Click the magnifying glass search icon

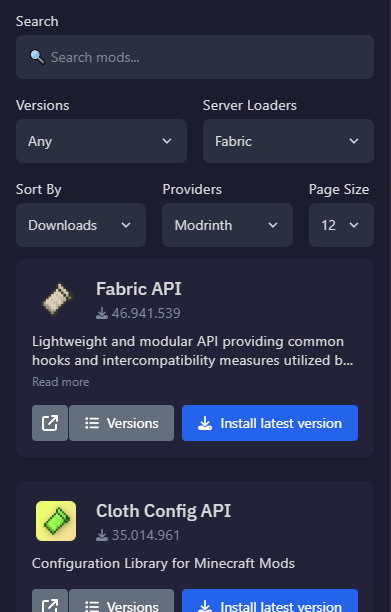(37, 57)
